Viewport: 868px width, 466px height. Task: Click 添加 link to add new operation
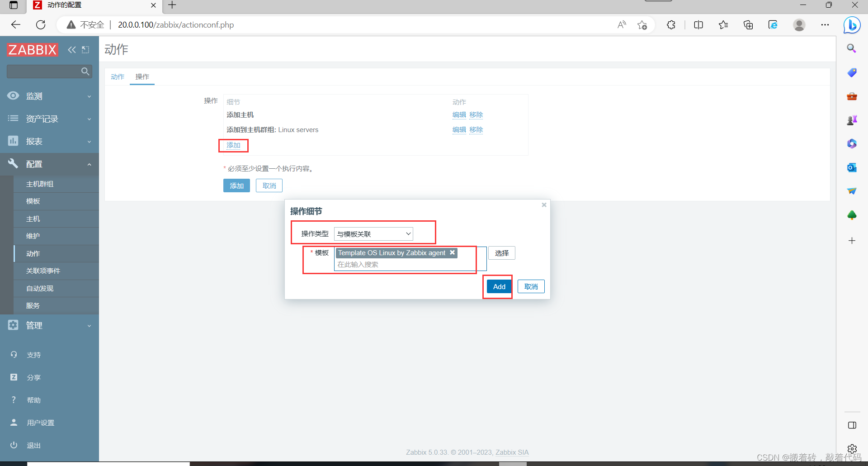coord(233,145)
